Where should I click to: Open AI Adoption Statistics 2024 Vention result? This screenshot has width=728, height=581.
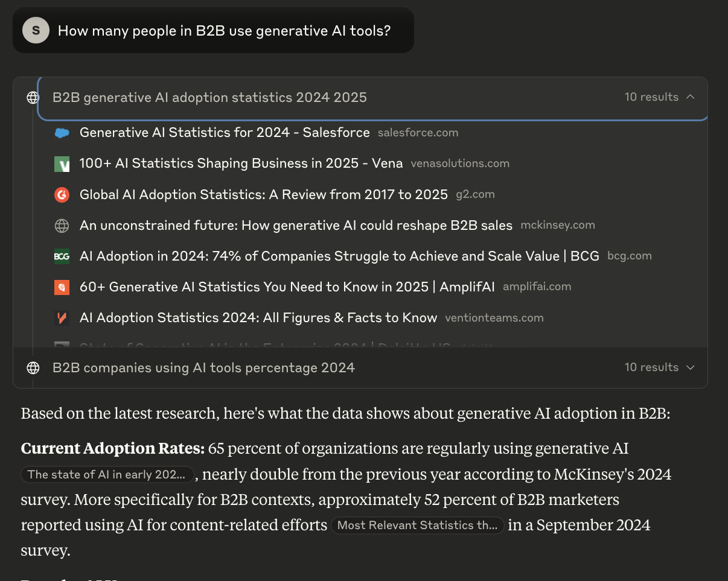(x=258, y=318)
